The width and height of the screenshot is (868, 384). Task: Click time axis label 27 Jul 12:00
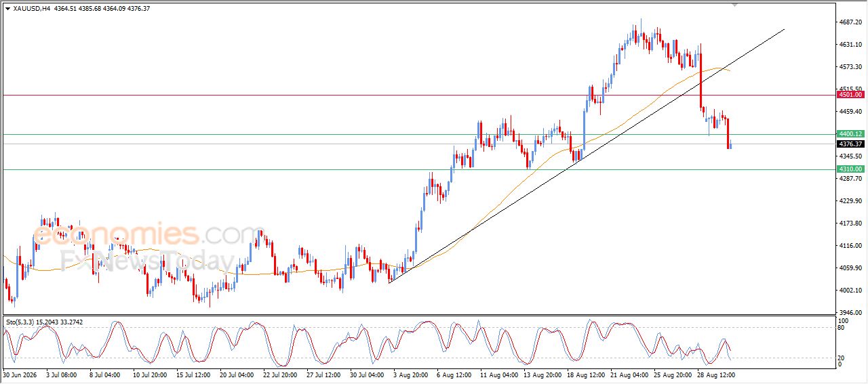click(323, 374)
